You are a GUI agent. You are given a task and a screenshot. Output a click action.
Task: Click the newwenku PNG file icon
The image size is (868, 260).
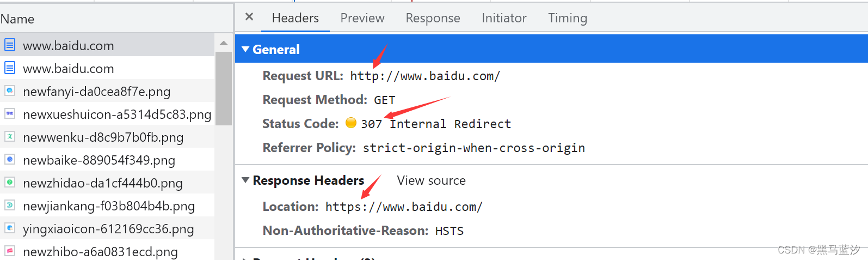coord(10,137)
